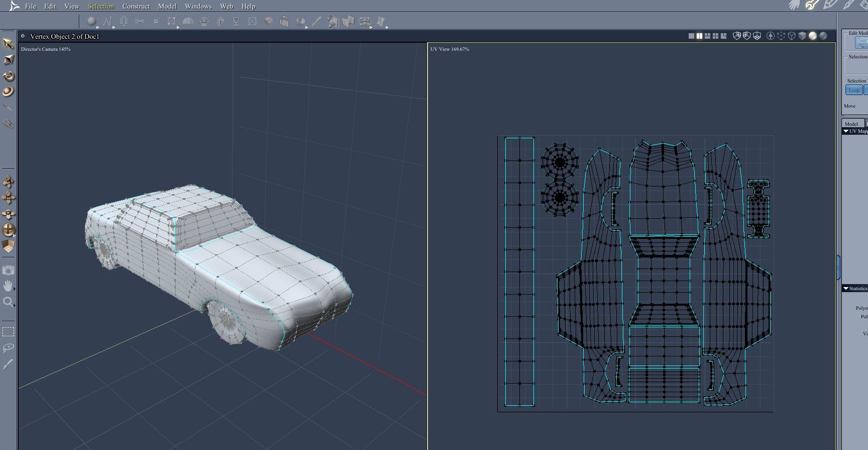Choose the lasso selection tool
This screenshot has width=868, height=450.
(x=8, y=348)
